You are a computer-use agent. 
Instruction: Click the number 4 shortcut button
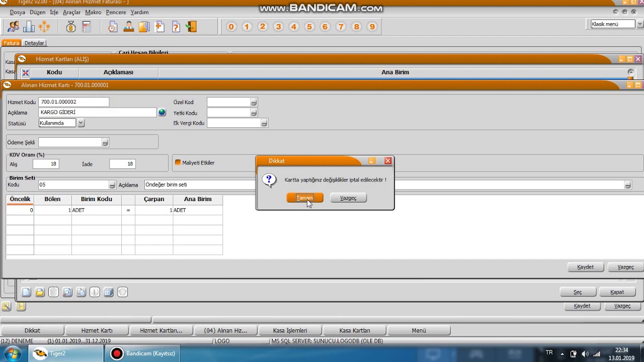[x=294, y=27]
